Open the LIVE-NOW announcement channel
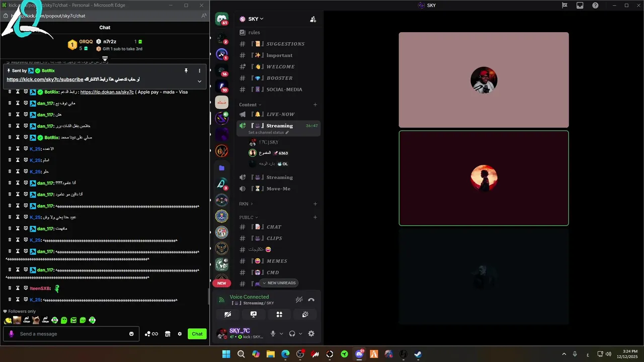644x362 pixels. (x=278, y=114)
